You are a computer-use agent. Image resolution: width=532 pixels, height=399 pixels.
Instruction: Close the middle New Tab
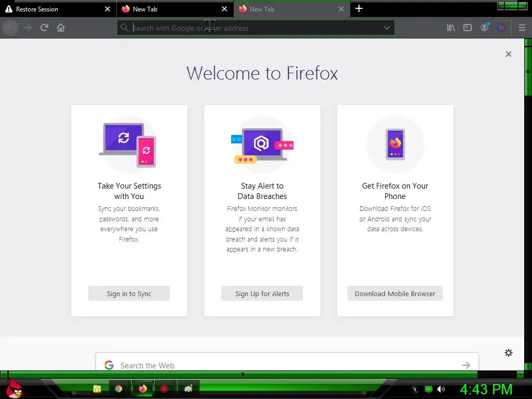coord(224,9)
